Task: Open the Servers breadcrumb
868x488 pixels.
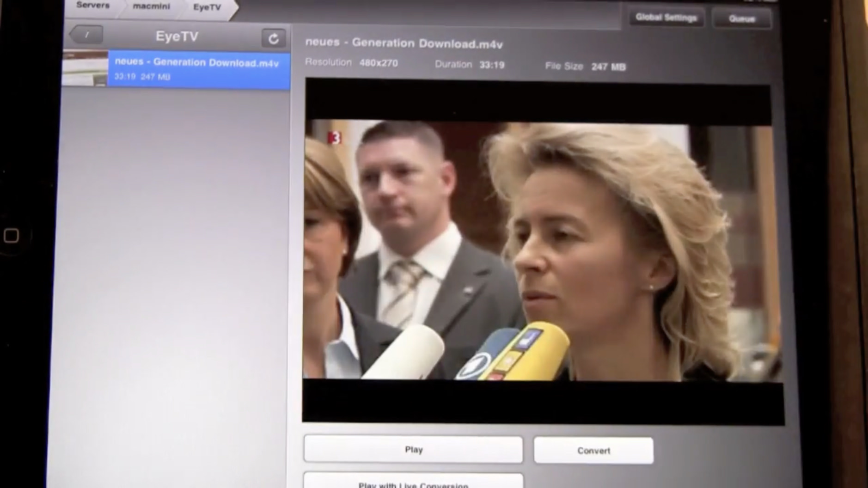Action: click(93, 6)
